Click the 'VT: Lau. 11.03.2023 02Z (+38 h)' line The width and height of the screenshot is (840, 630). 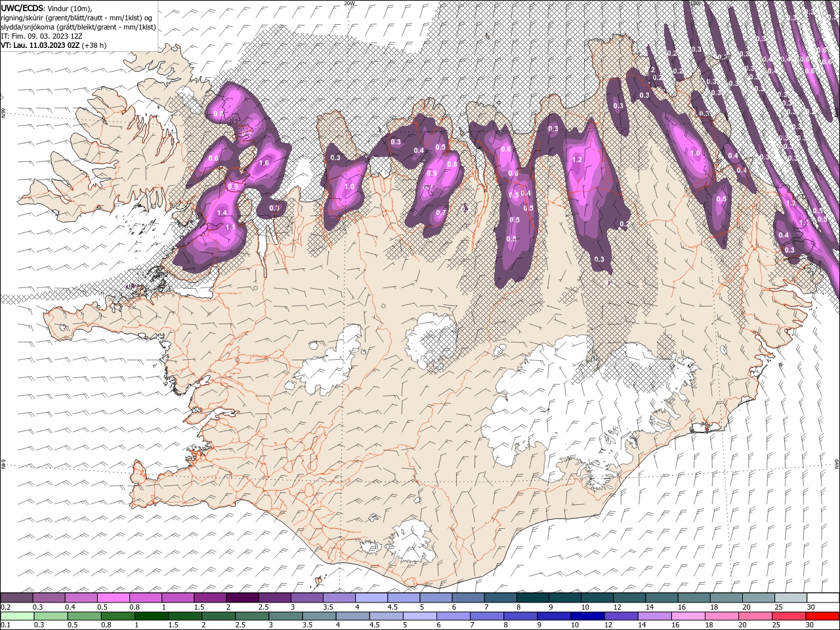54,45
